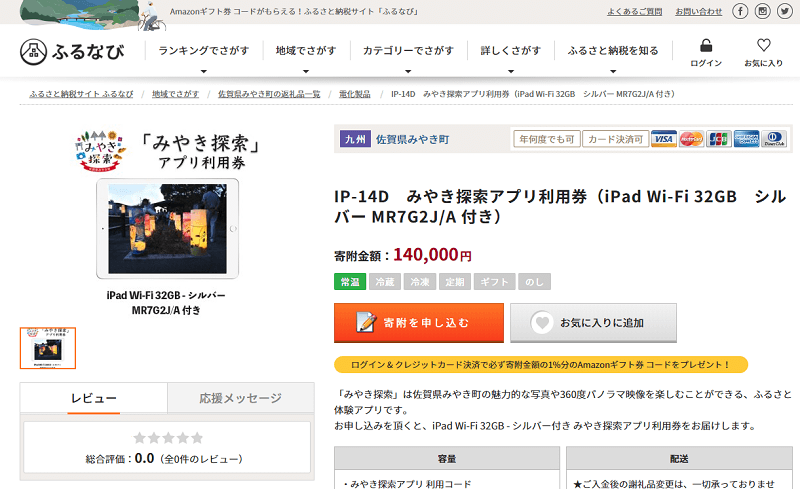The image size is (800, 489).
Task: Expand the 詳しくさがす menu
Action: pos(511,53)
